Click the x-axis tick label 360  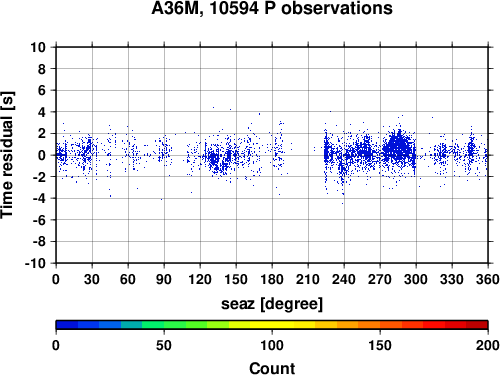[x=488, y=279]
